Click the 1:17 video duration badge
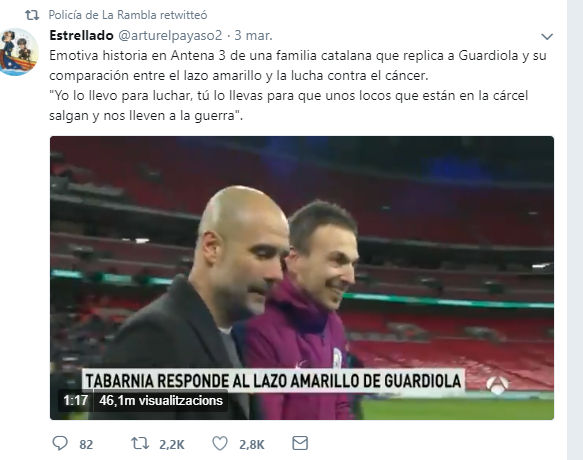This screenshot has width=583, height=460. tap(75, 401)
